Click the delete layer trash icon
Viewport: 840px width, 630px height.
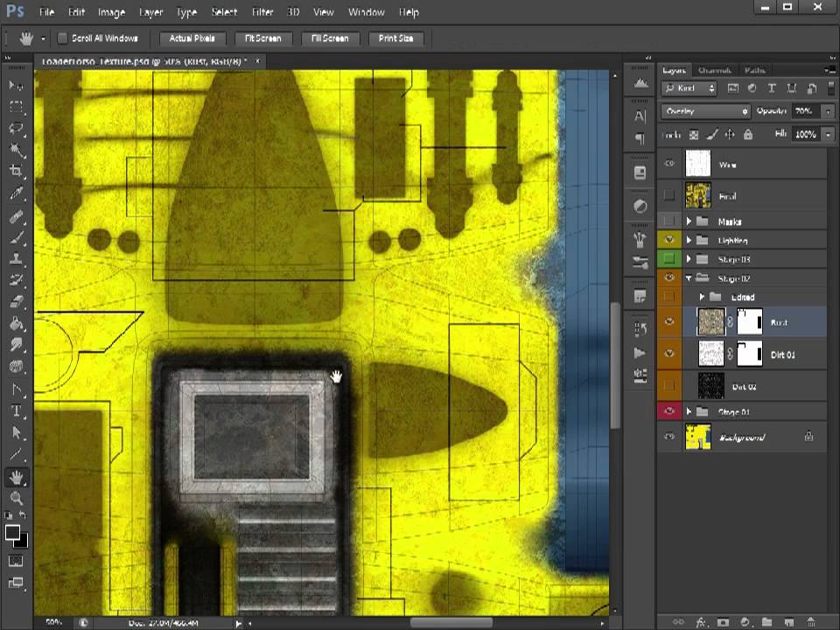point(809,622)
